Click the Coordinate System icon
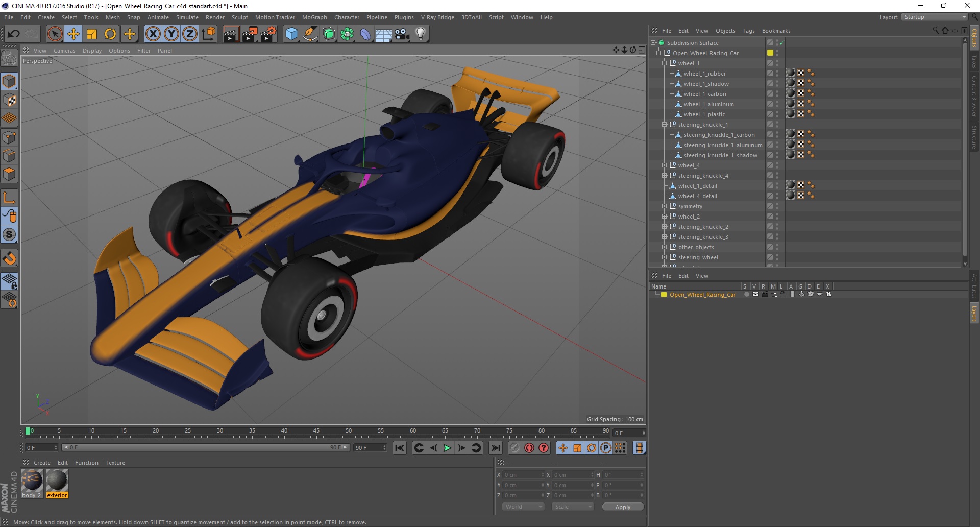 tap(209, 34)
